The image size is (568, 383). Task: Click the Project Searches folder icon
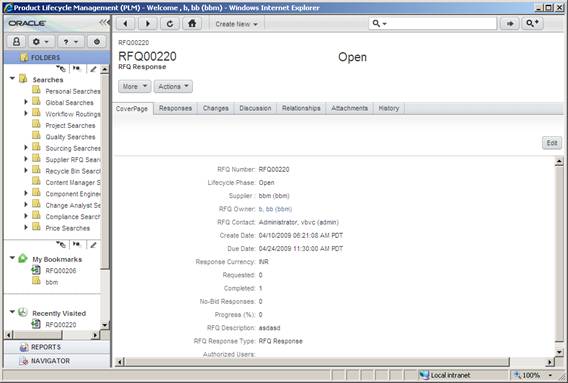36,124
